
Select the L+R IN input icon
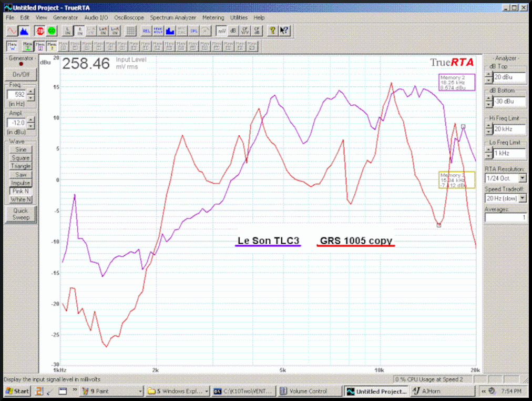(103, 31)
